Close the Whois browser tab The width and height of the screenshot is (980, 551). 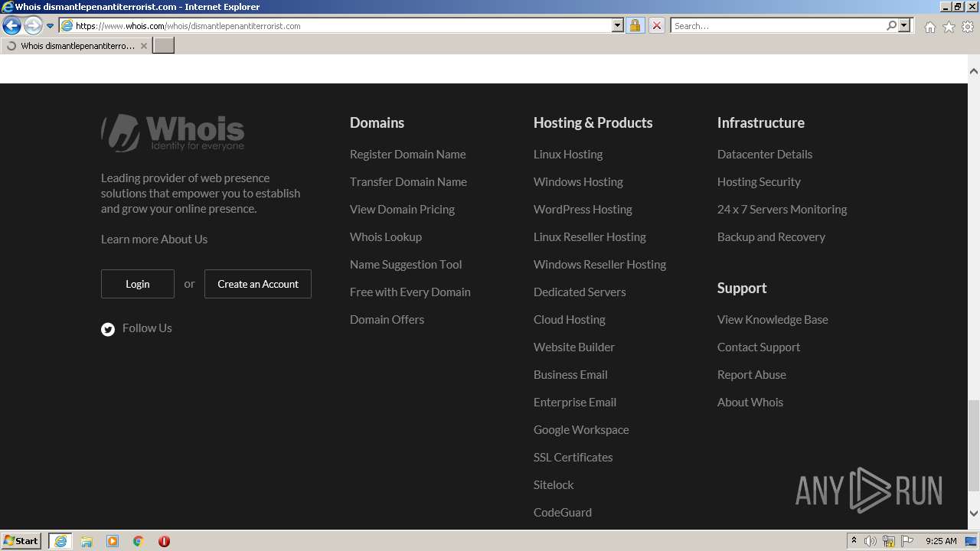point(143,46)
